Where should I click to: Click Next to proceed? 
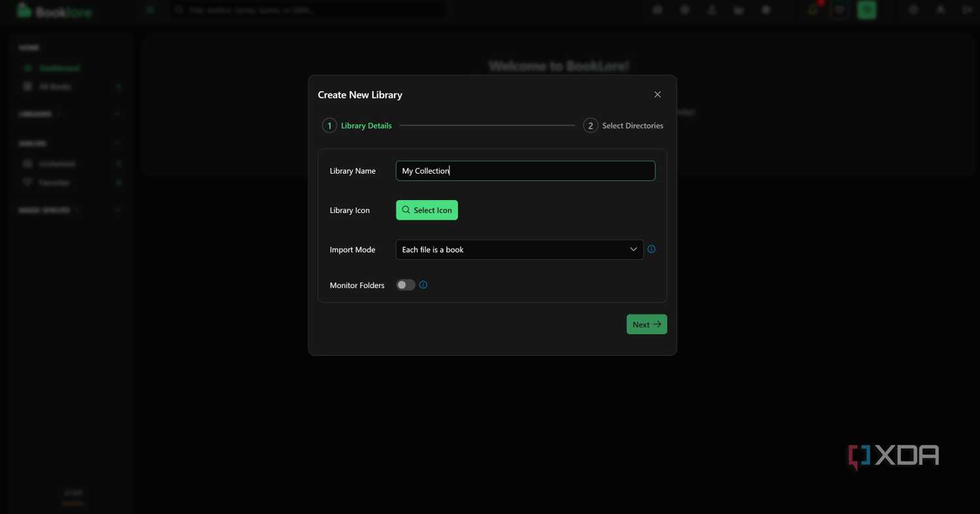click(x=647, y=325)
